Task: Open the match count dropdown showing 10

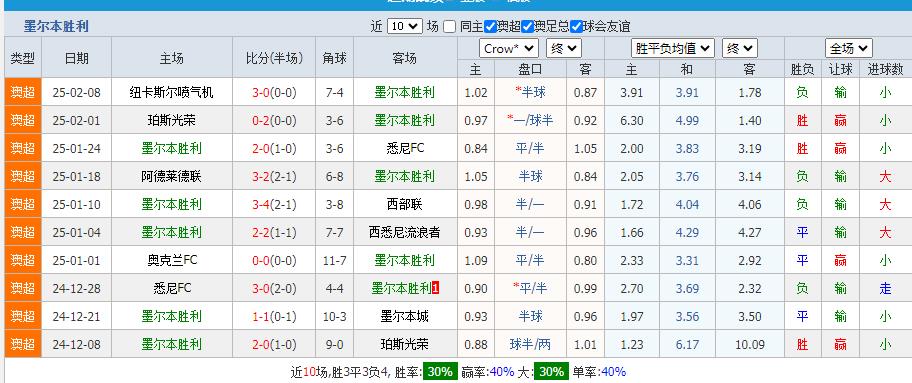Action: pos(405,26)
